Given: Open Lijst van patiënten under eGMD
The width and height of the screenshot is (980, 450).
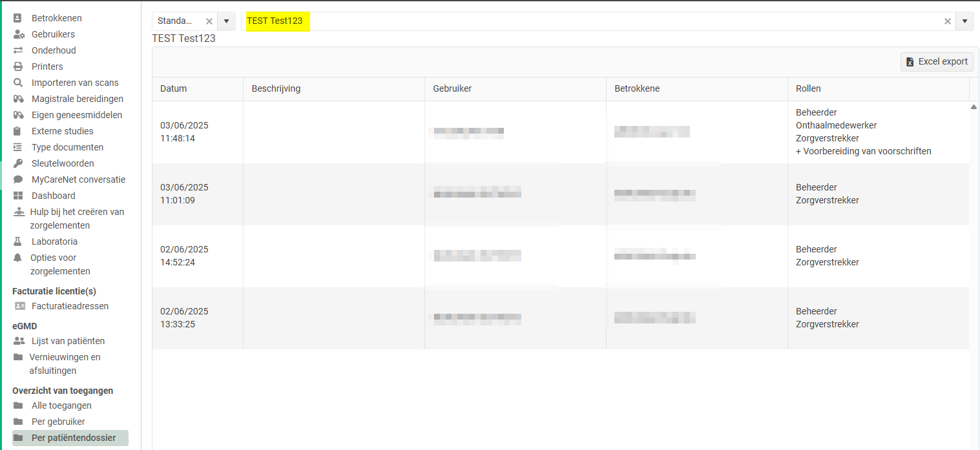Looking at the screenshot, I should (68, 341).
